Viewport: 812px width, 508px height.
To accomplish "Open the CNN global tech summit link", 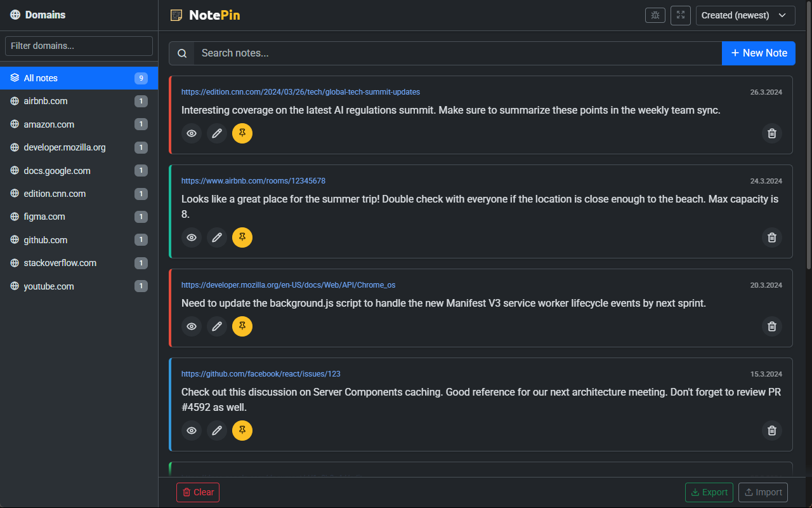I will point(300,91).
